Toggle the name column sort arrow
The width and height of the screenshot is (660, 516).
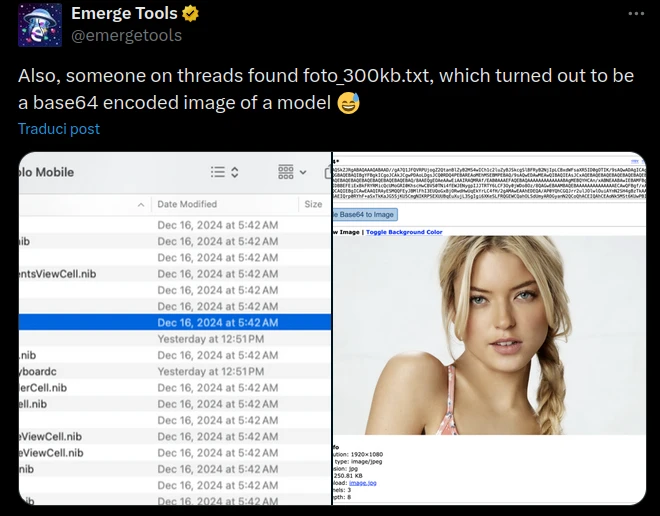[141, 205]
